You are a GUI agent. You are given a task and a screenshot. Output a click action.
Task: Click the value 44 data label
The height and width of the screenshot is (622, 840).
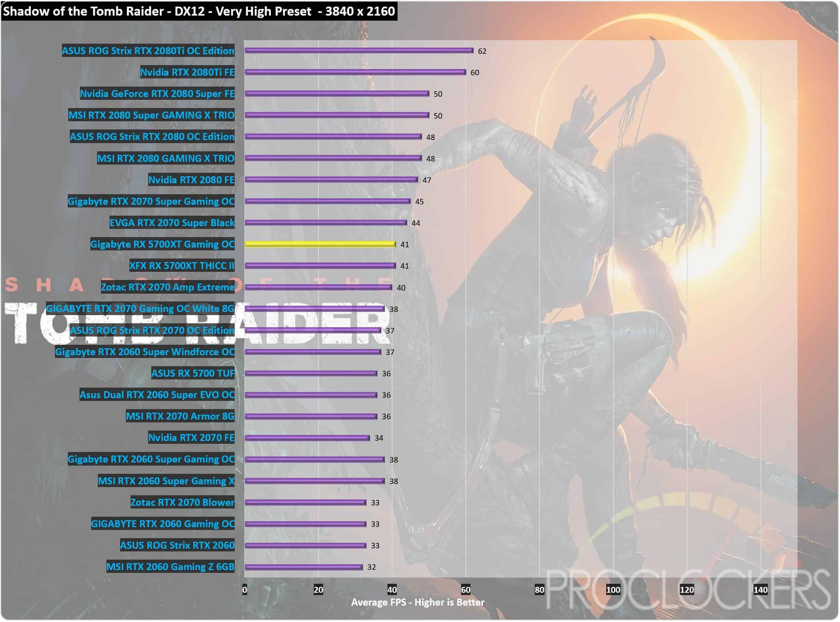416,223
